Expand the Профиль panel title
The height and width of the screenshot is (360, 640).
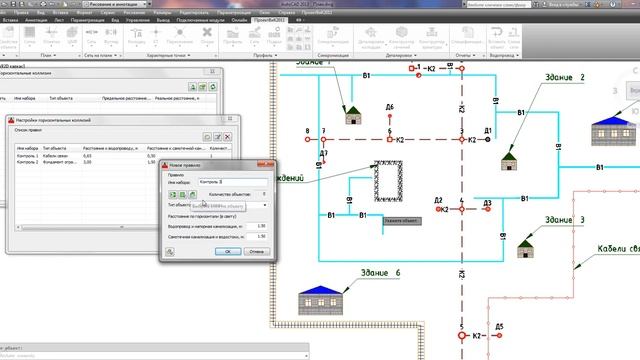click(265, 55)
